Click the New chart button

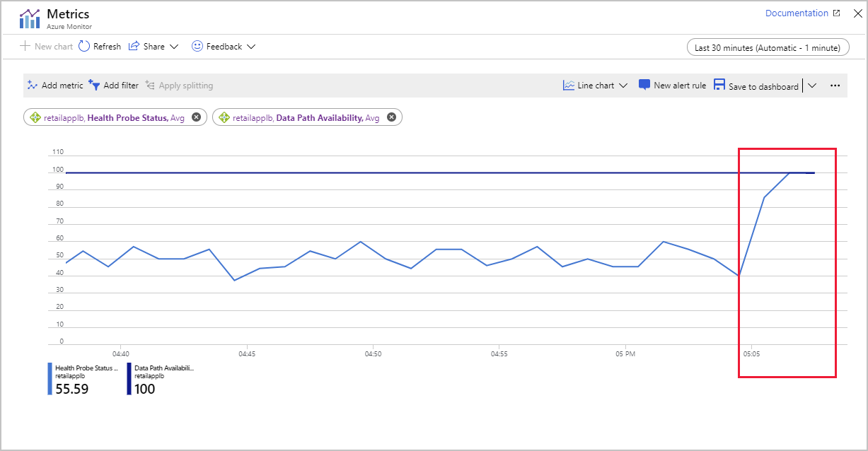[47, 47]
